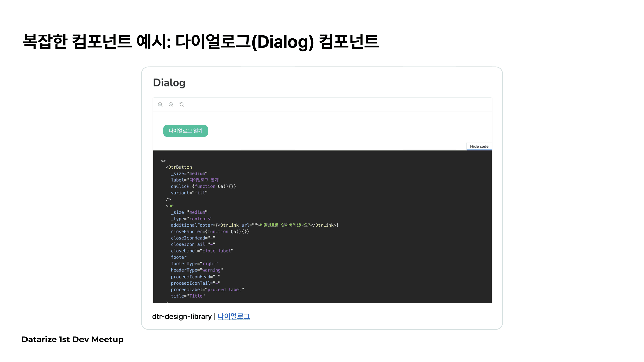Click the onClick function code line
Image resolution: width=644 pixels, height=362 pixels.
[x=203, y=186]
